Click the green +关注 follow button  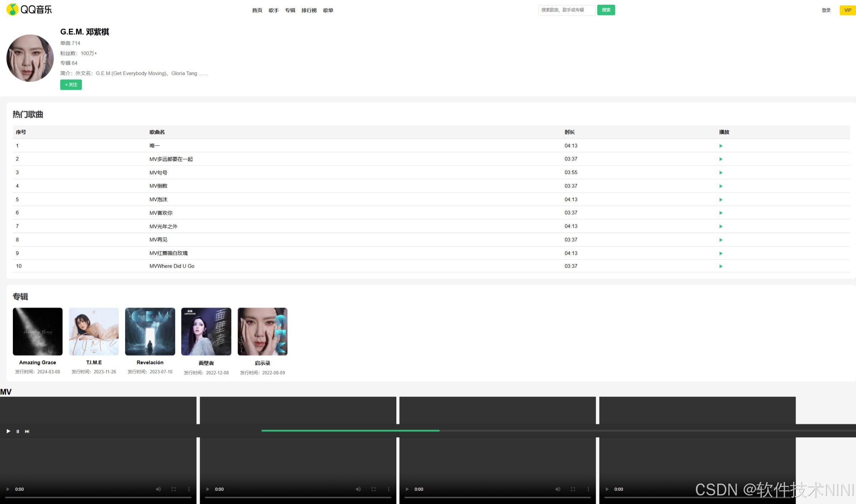click(71, 85)
